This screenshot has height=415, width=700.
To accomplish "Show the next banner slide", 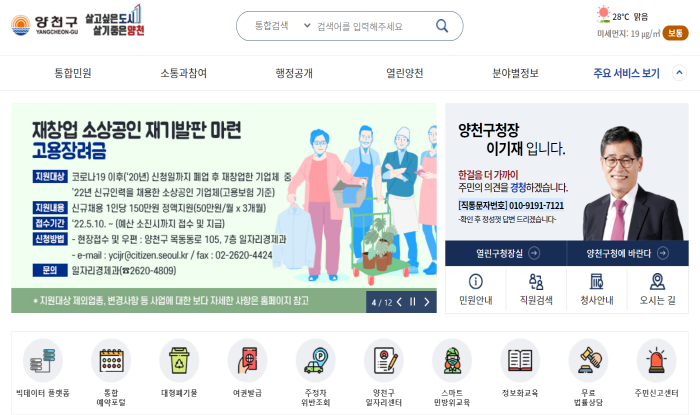I will (427, 302).
